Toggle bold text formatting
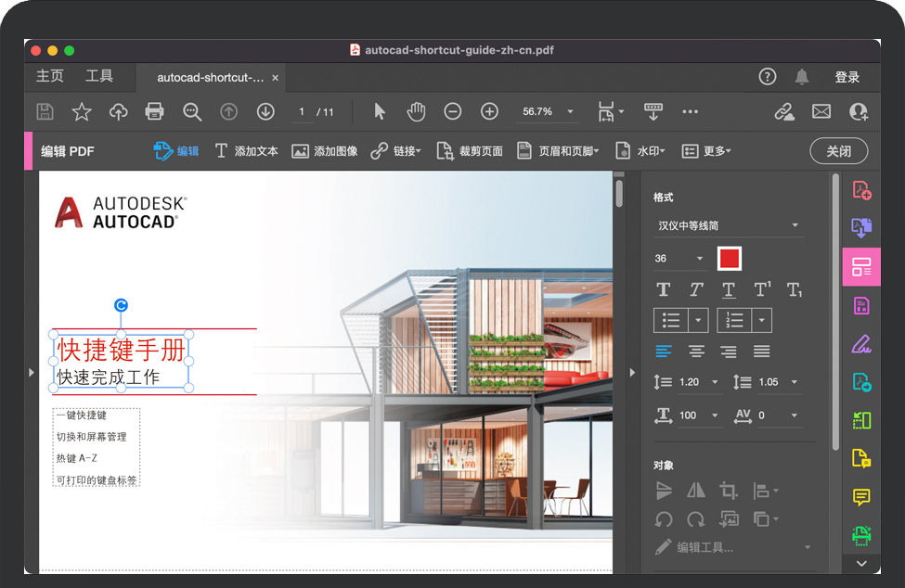 coord(663,289)
